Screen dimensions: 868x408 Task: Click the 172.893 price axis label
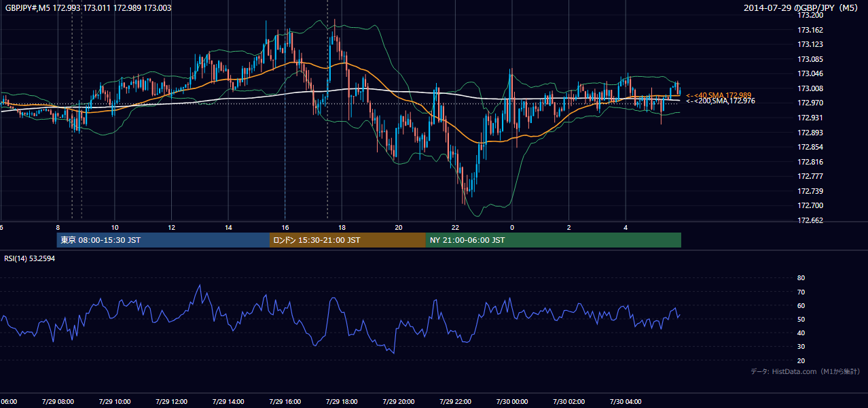pos(810,133)
